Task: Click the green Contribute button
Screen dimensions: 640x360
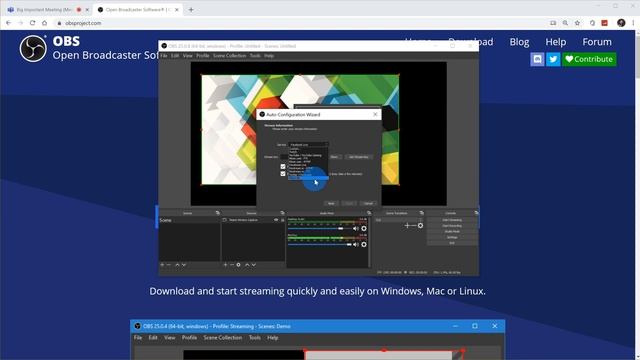Action: tap(589, 59)
